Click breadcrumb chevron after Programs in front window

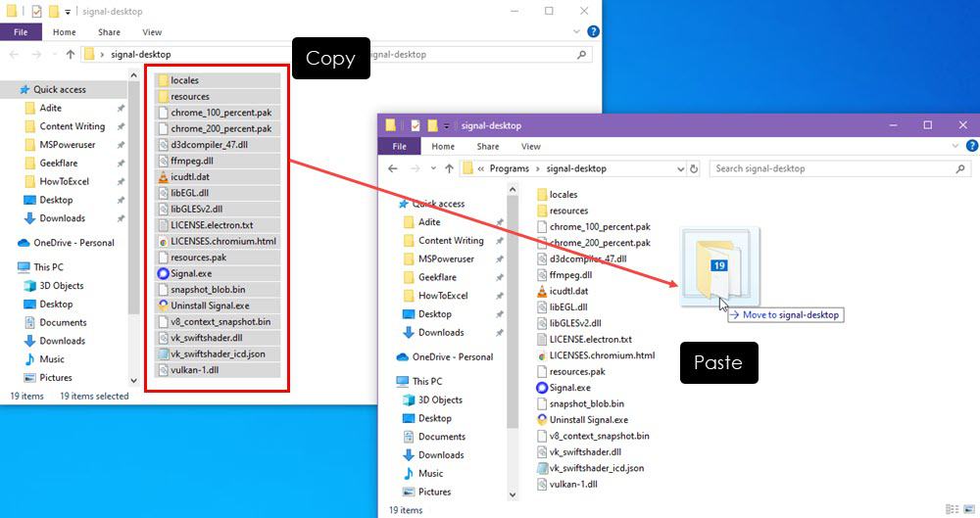click(537, 168)
